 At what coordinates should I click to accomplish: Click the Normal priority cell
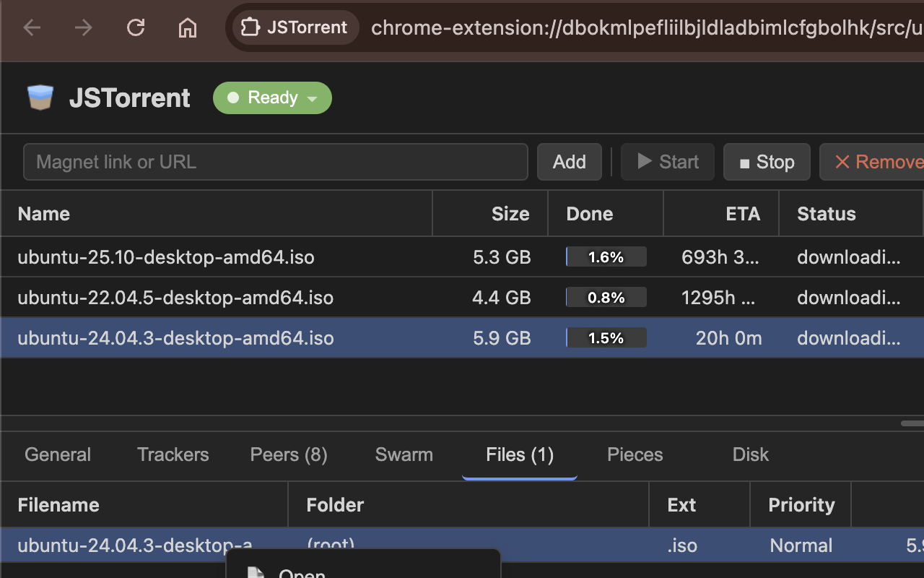point(801,545)
